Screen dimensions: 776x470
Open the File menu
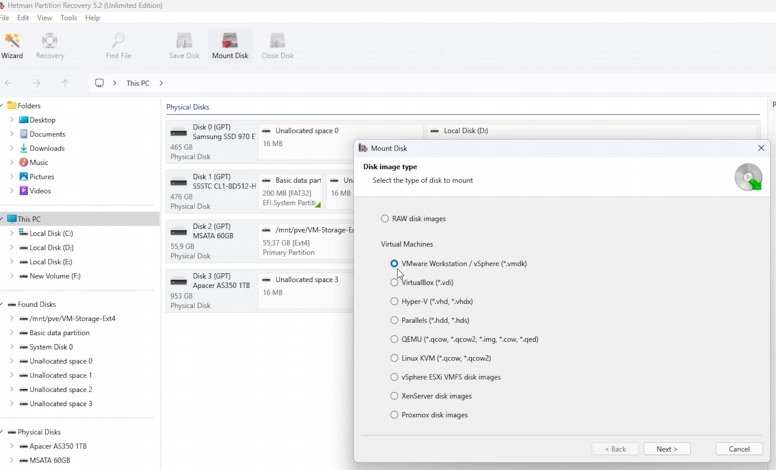point(4,18)
